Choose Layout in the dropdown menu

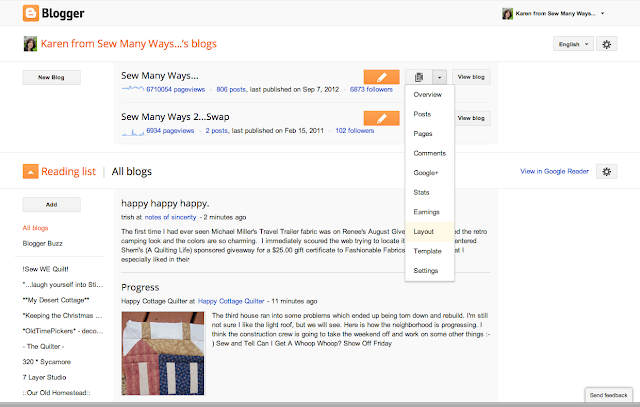(430, 231)
